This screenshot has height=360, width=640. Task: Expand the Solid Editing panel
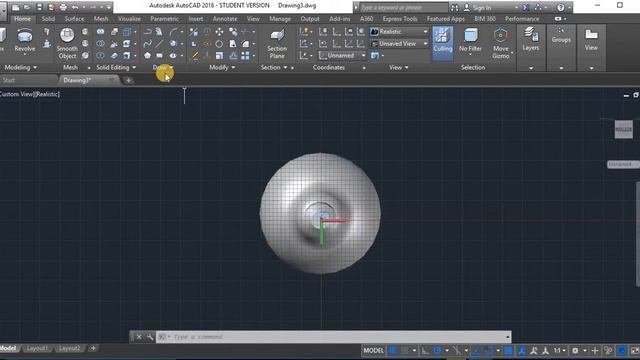coord(116,67)
